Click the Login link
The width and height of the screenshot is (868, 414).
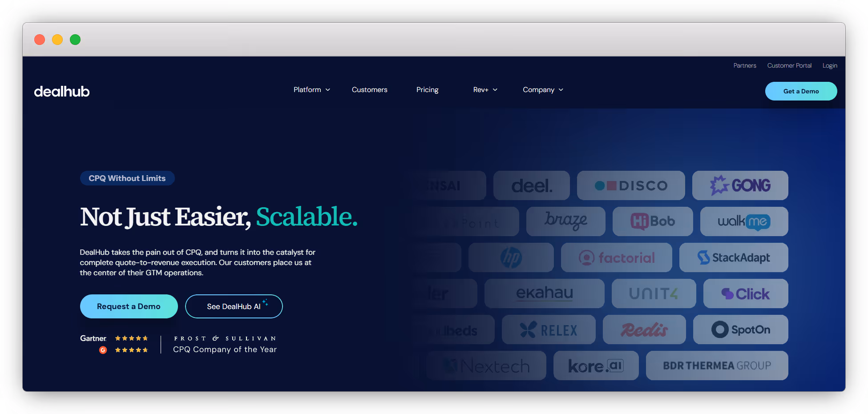pos(830,65)
